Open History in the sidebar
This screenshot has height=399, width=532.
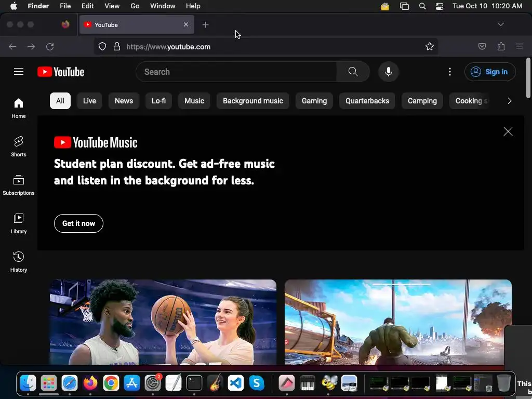point(19,262)
